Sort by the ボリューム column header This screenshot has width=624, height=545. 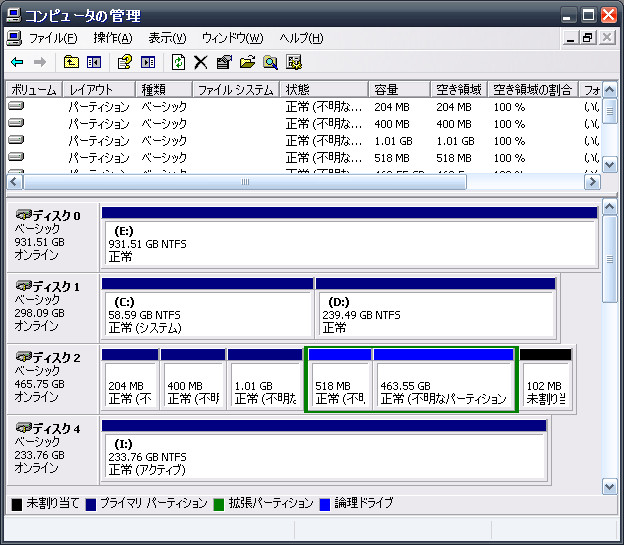click(x=34, y=90)
